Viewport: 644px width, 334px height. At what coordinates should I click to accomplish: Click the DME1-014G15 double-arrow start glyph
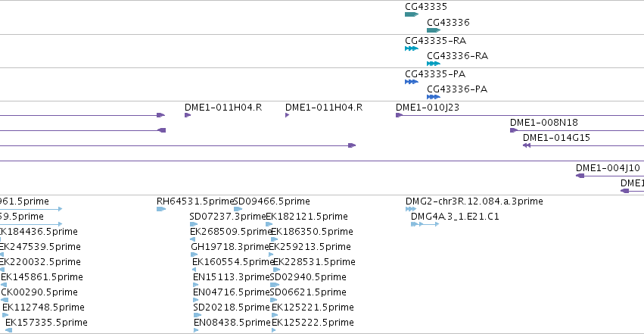[x=527, y=145]
